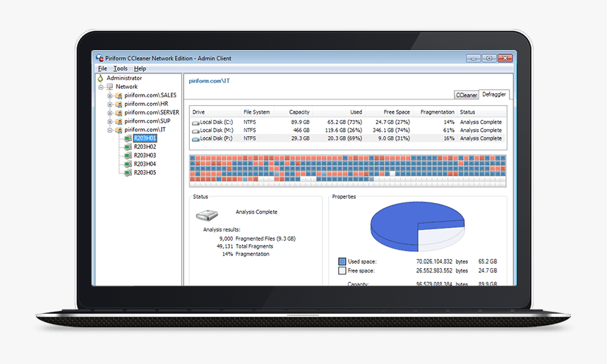Screen dimensions: 607x364
Task: Select piriform.com\IT in the tree
Action: [x=145, y=130]
